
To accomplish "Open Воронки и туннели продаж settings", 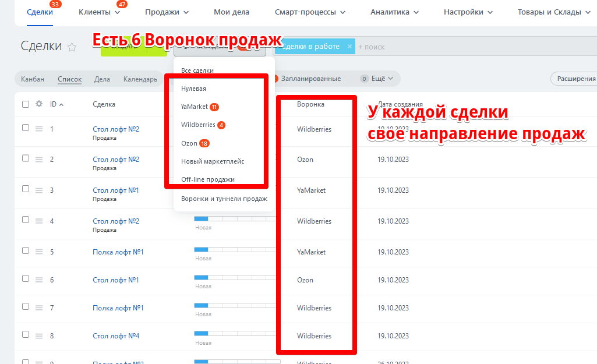I will (x=224, y=199).
